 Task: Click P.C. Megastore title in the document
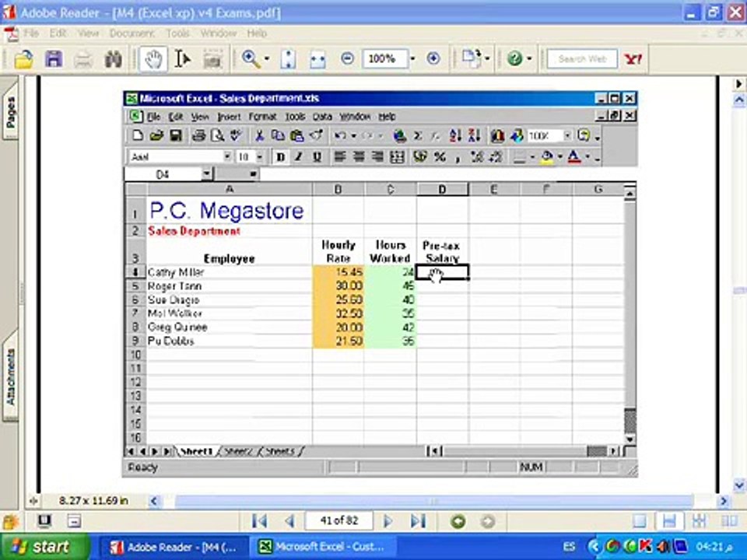226,211
